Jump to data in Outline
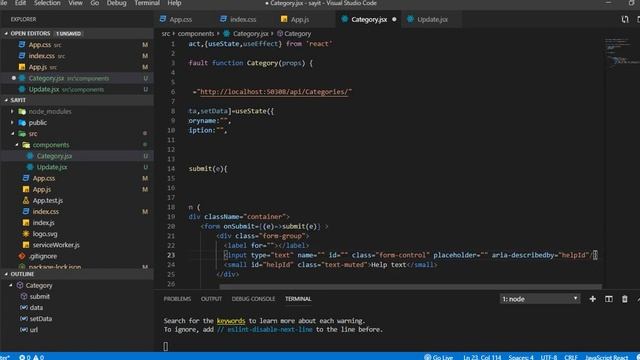This screenshot has height=360, width=640. pyautogui.click(x=36, y=307)
